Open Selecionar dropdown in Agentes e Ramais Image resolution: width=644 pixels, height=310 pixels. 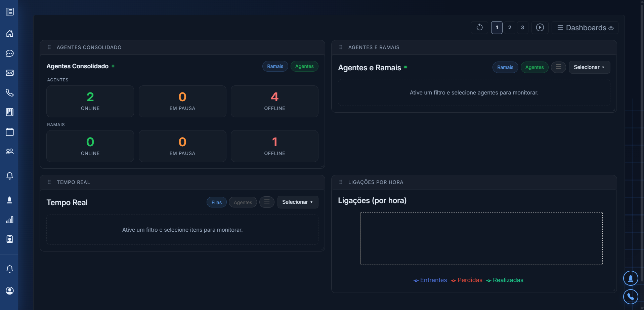(590, 67)
